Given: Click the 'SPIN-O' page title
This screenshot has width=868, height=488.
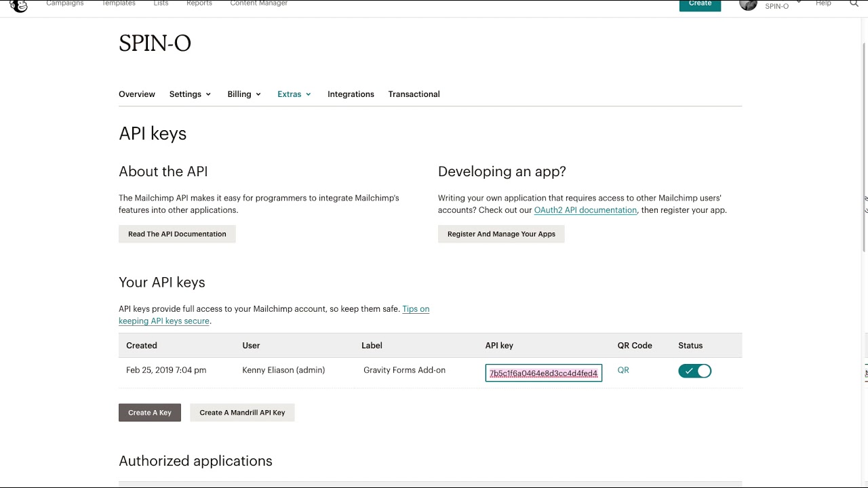Looking at the screenshot, I should pos(155,43).
